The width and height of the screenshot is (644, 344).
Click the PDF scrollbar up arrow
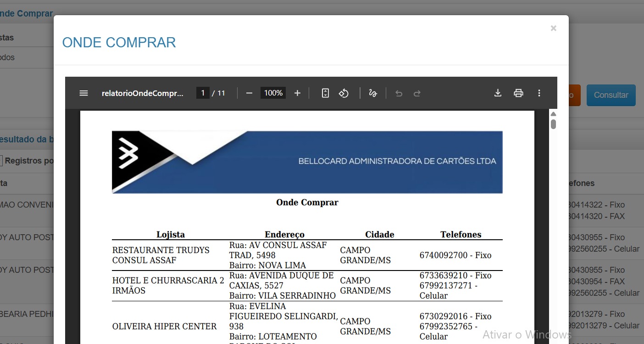[553, 114]
